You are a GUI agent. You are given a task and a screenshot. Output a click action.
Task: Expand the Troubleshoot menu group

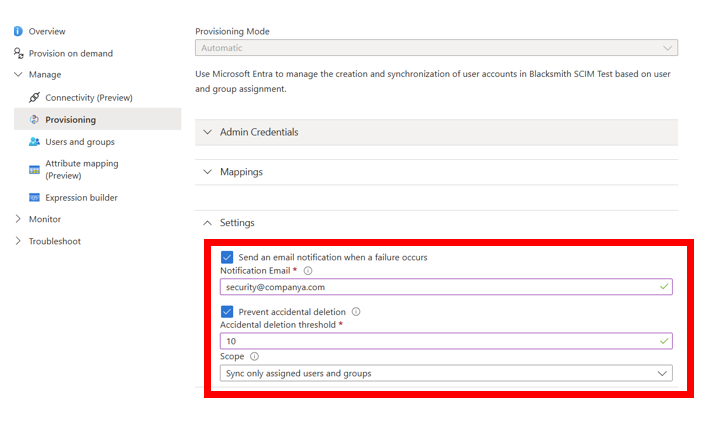pos(48,241)
